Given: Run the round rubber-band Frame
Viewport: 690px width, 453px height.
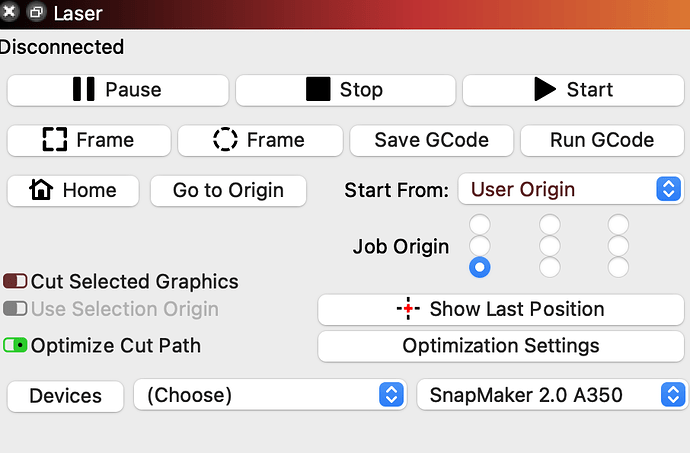Looking at the screenshot, I should (x=260, y=140).
